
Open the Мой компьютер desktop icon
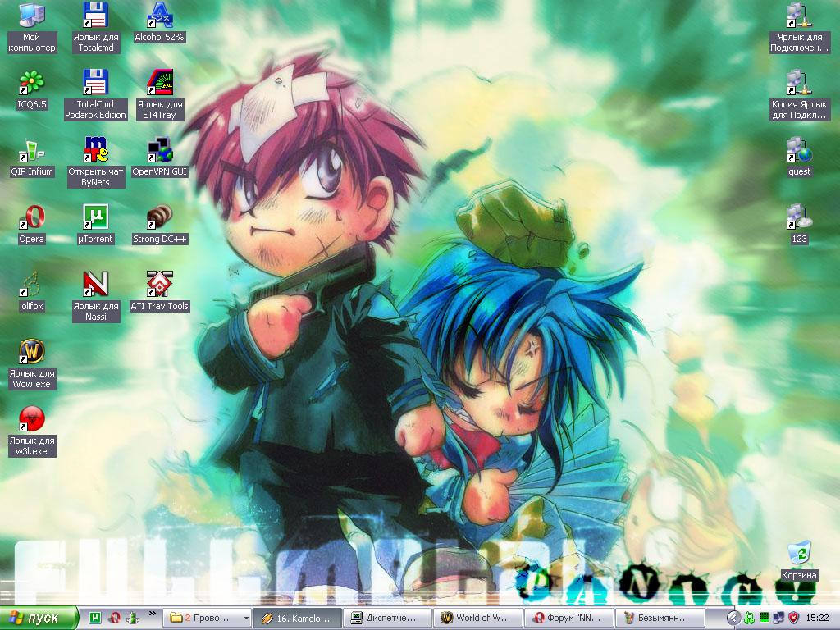coord(32,28)
